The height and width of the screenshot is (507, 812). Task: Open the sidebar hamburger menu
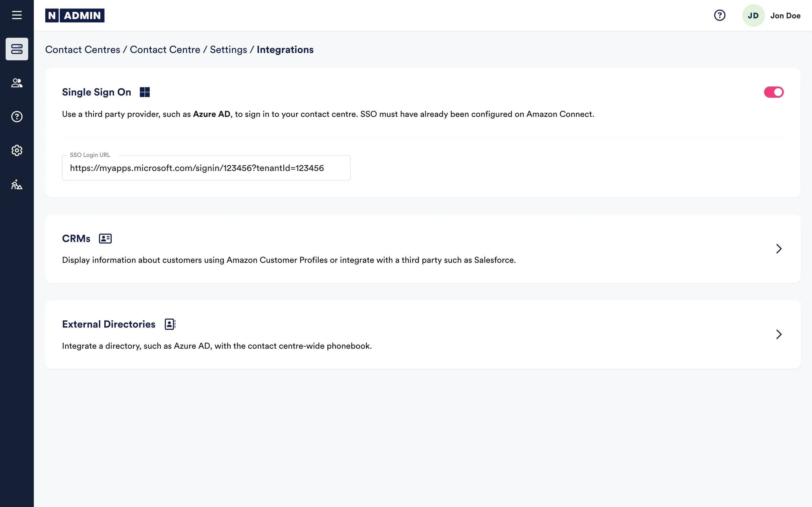(17, 15)
